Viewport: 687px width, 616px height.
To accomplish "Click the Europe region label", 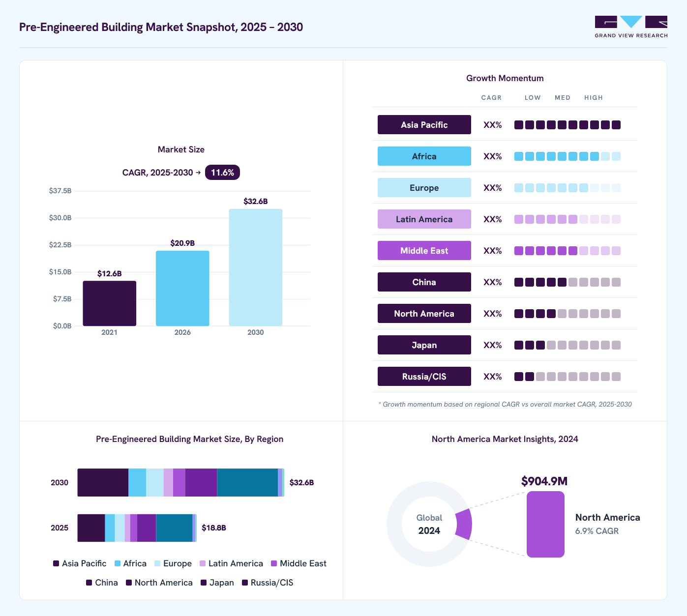I will coord(424,188).
